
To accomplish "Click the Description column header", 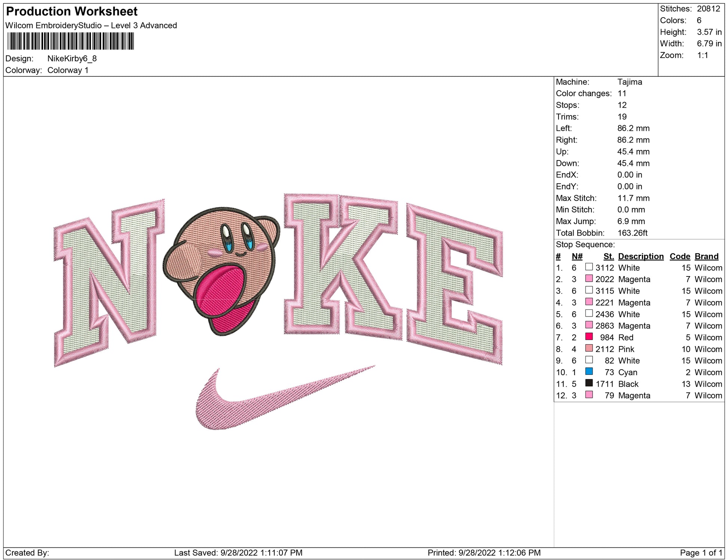I will (640, 256).
